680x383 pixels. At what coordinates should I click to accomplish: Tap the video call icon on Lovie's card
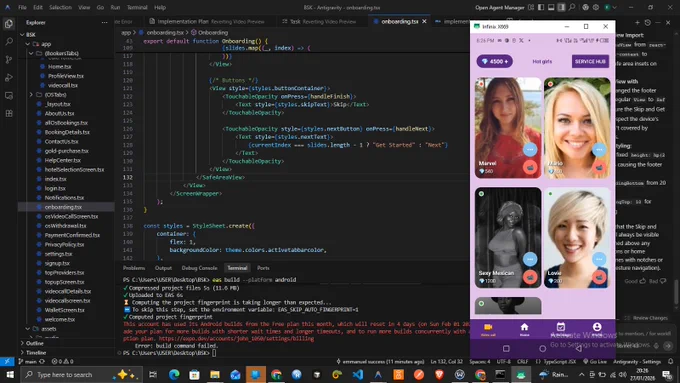(x=599, y=277)
